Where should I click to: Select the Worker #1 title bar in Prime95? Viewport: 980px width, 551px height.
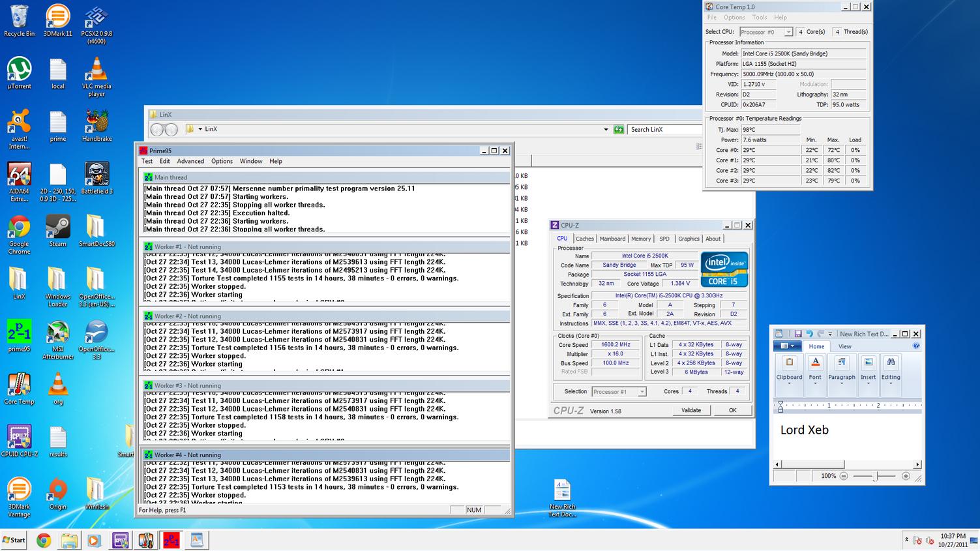325,246
